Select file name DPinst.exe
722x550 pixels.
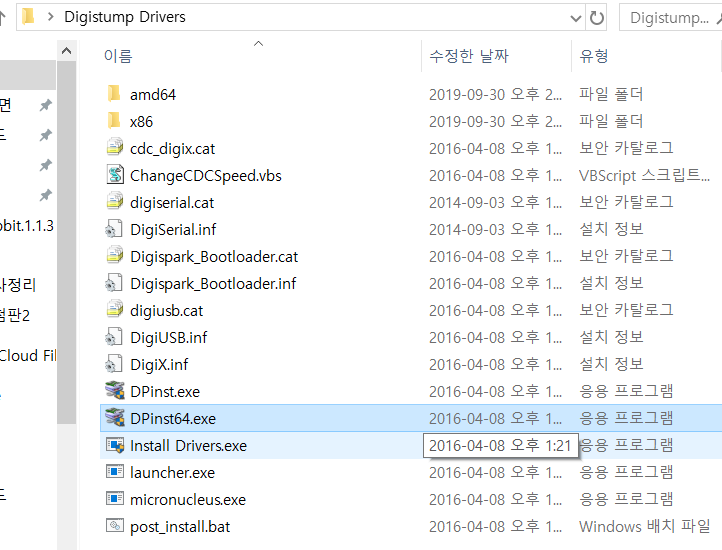pos(165,392)
